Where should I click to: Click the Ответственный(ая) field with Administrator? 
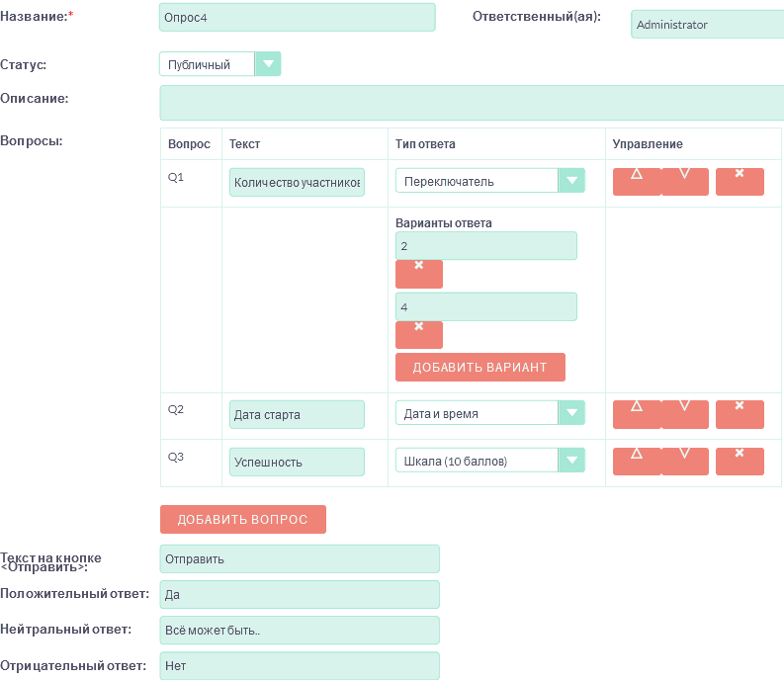[x=707, y=25]
